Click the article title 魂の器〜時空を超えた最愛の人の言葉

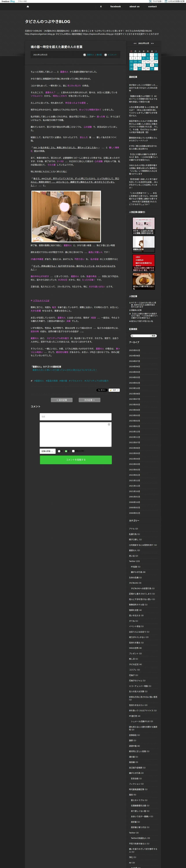[x=56, y=47]
